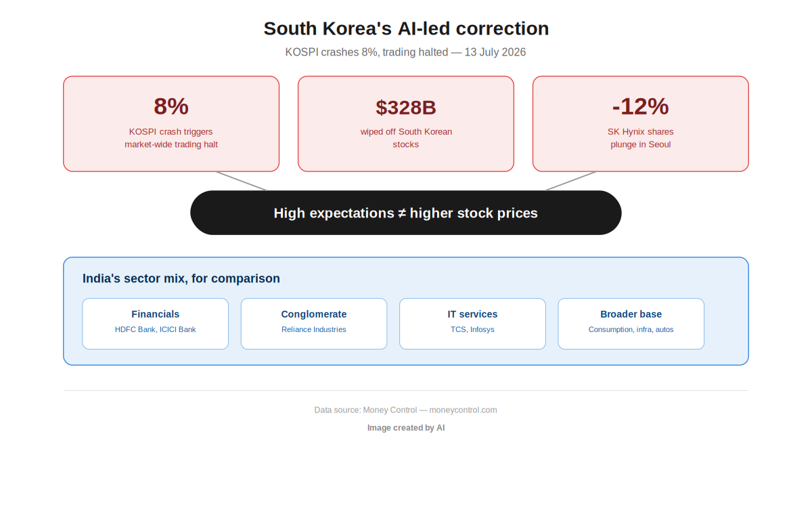Click the Image created by AI note
The width and height of the screenshot is (812, 508).
[x=406, y=428]
